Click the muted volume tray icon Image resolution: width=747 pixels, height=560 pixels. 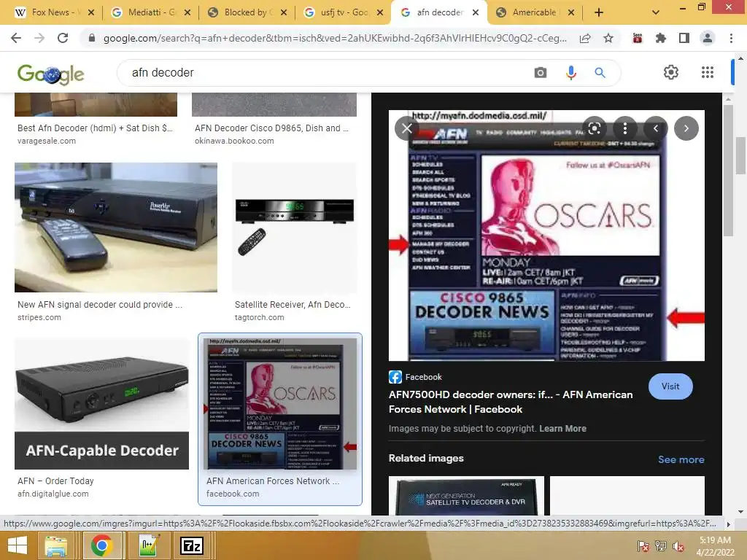[678, 547]
